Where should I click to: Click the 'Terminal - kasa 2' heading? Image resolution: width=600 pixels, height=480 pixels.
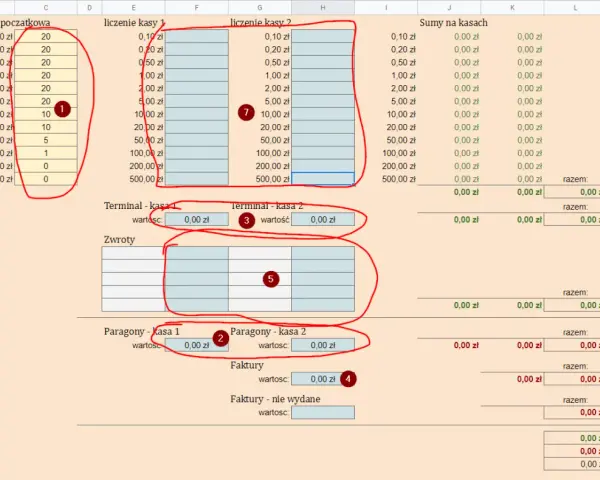(267, 206)
